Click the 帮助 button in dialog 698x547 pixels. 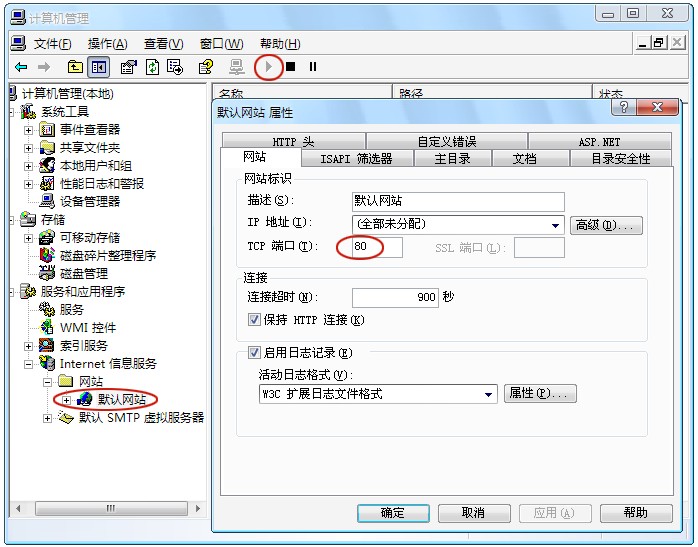tap(636, 513)
